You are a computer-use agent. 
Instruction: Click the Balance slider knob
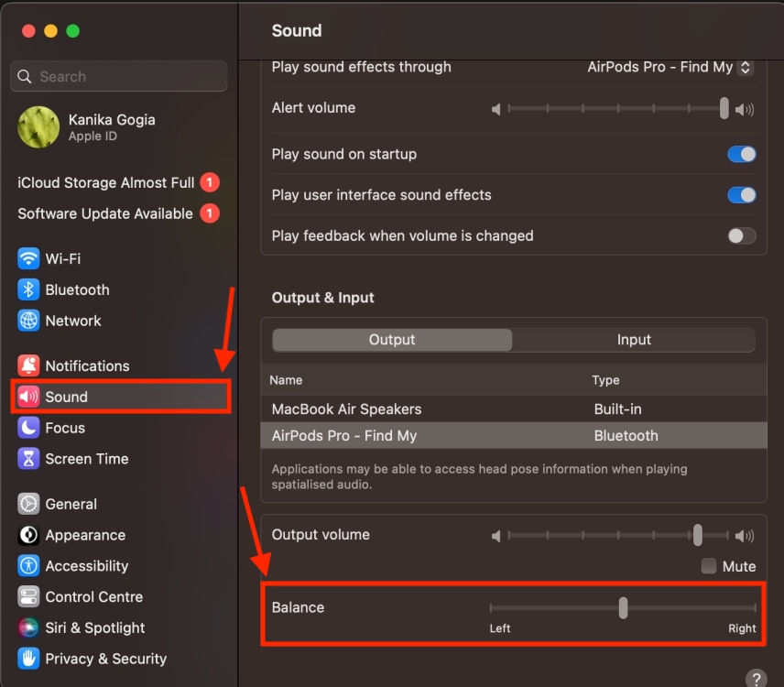pyautogui.click(x=623, y=607)
